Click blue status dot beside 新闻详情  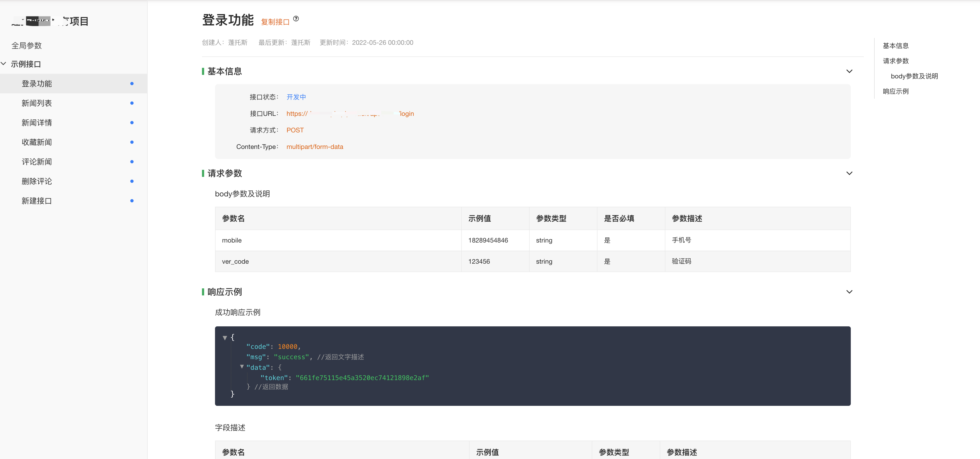point(132,122)
